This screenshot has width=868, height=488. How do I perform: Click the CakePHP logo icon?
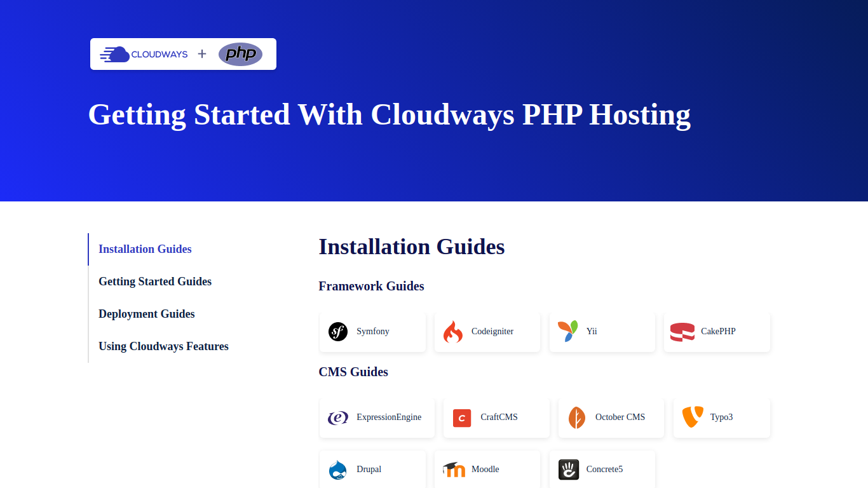click(682, 332)
